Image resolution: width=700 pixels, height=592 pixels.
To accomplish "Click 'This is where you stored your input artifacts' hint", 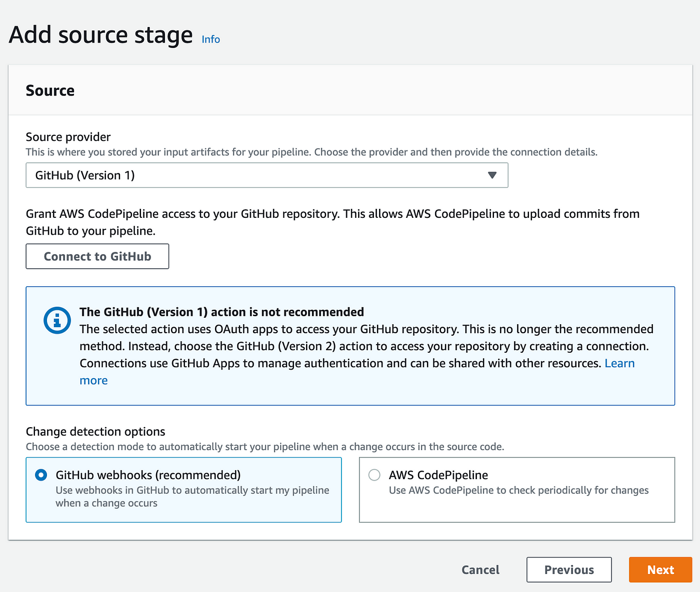I will point(311,152).
